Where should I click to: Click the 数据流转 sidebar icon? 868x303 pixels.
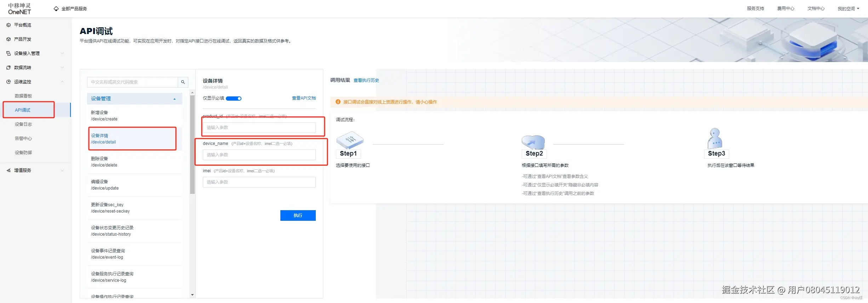click(x=8, y=68)
